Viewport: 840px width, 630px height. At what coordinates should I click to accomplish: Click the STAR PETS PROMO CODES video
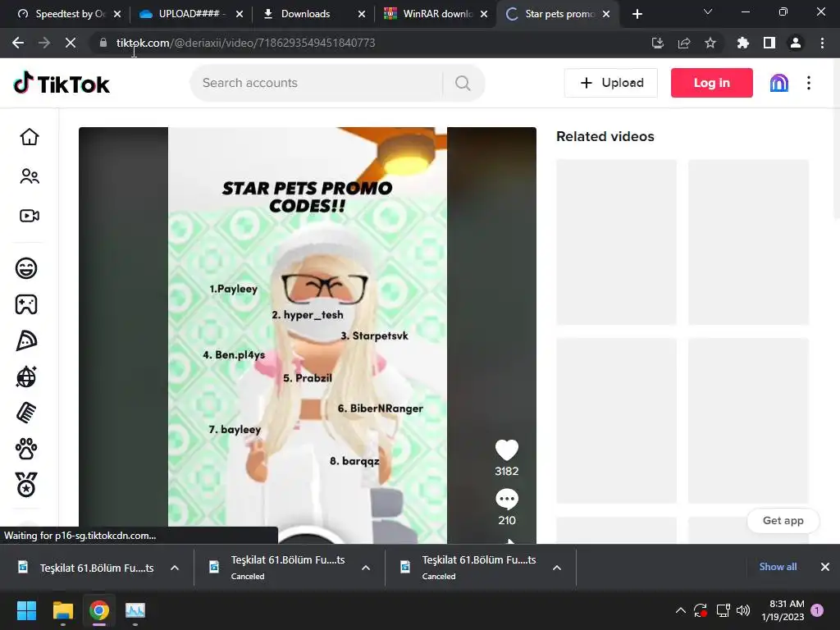point(307,335)
